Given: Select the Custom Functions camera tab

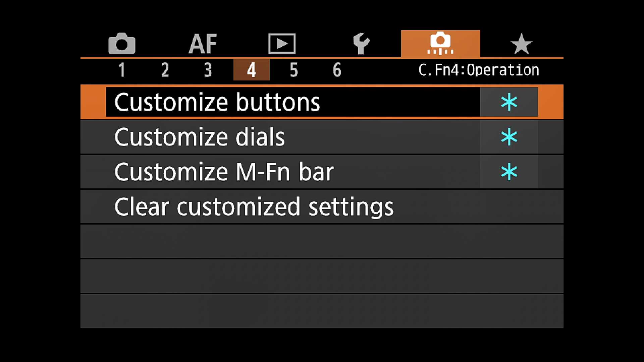Looking at the screenshot, I should click(x=440, y=44).
